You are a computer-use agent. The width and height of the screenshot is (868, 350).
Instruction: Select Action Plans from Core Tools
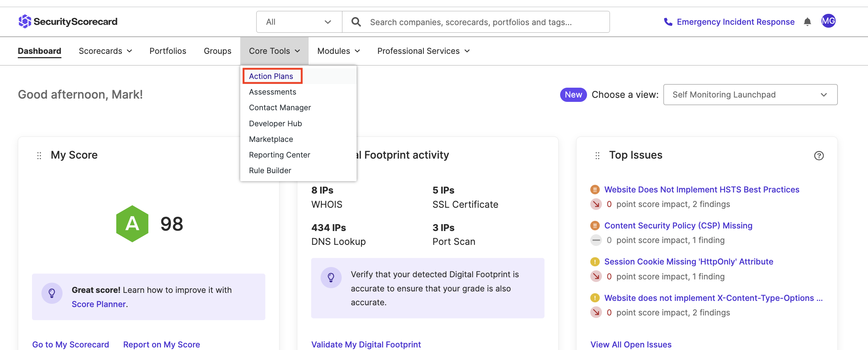pos(271,76)
